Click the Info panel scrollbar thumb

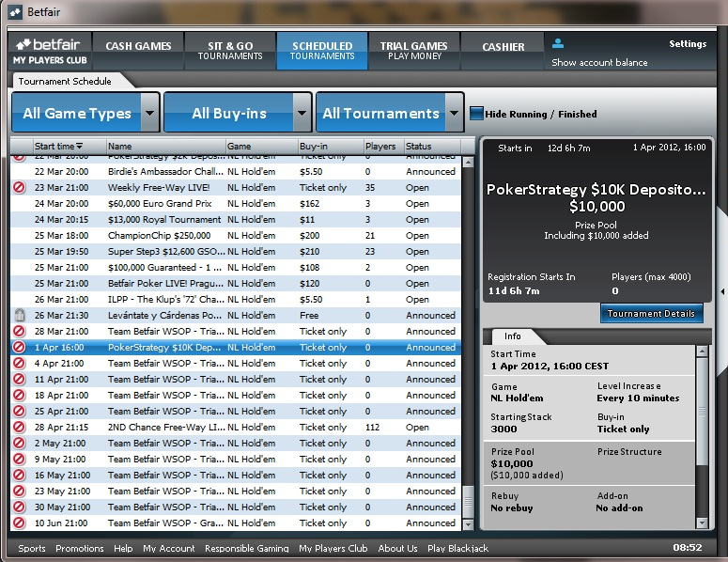(x=702, y=411)
